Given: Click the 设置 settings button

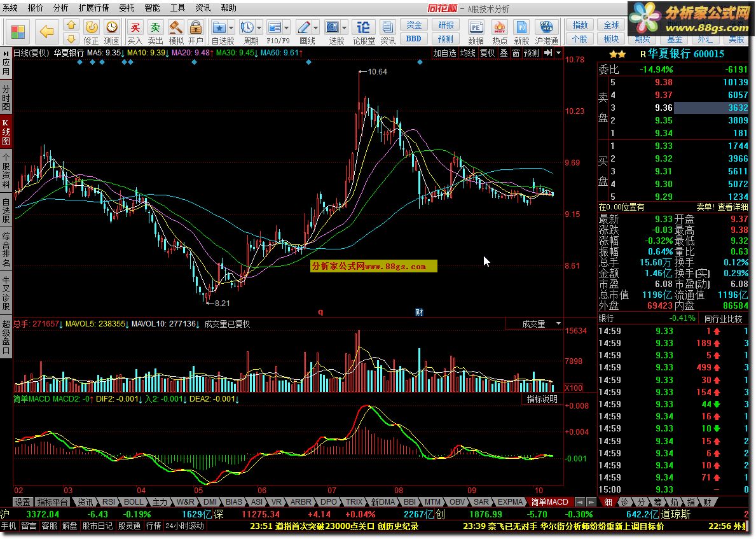Looking at the screenshot, I should (22, 502).
